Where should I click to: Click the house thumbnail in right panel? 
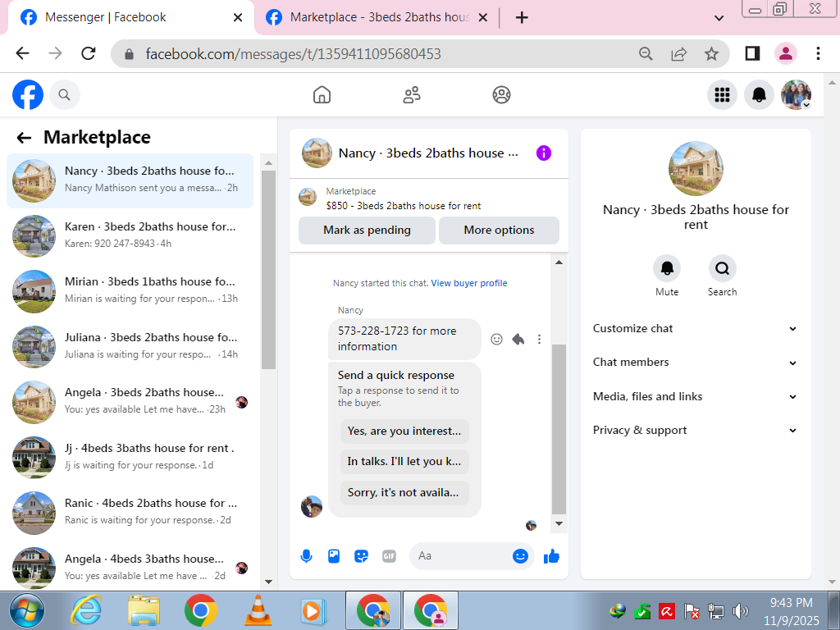696,168
